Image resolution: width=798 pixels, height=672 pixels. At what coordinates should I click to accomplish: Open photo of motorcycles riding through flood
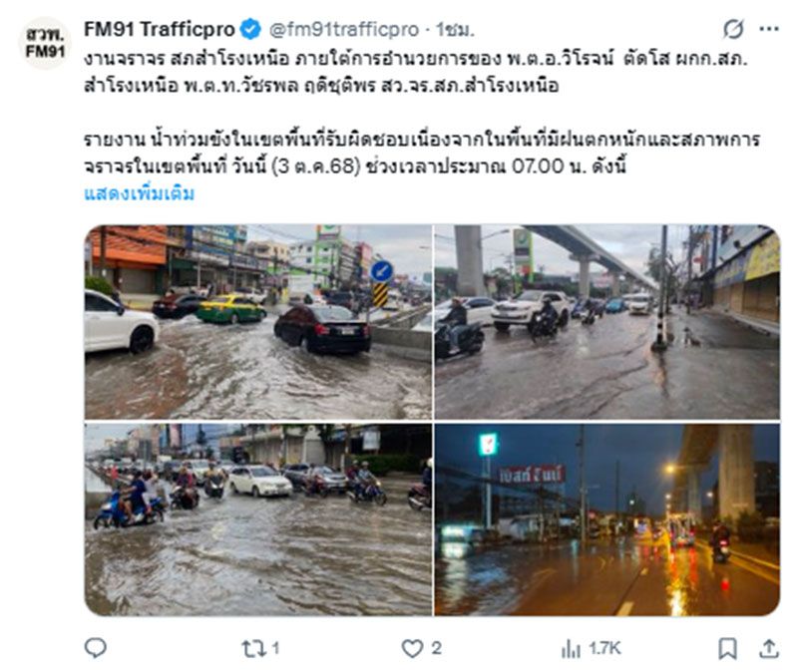tap(258, 519)
